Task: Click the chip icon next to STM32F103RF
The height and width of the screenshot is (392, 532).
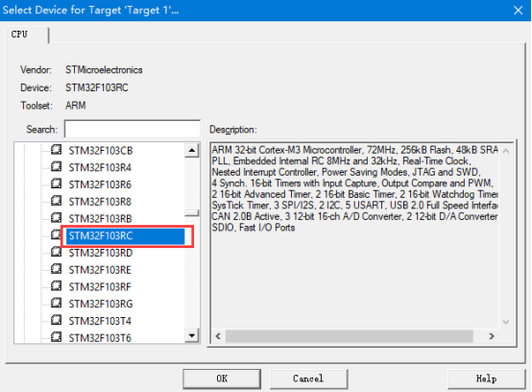Action: 57,286
